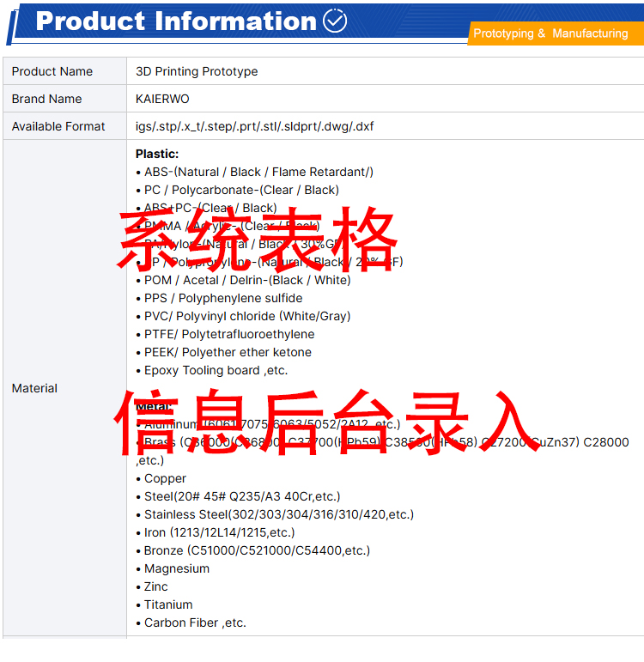This screenshot has height=662, width=644.
Task: Click the KAIERWO brand value
Action: [162, 99]
